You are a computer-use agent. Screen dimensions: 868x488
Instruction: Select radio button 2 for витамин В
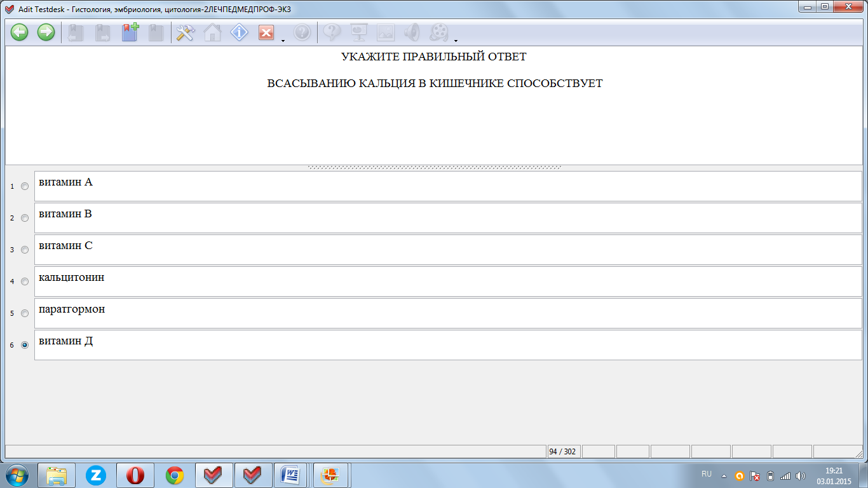tap(25, 218)
